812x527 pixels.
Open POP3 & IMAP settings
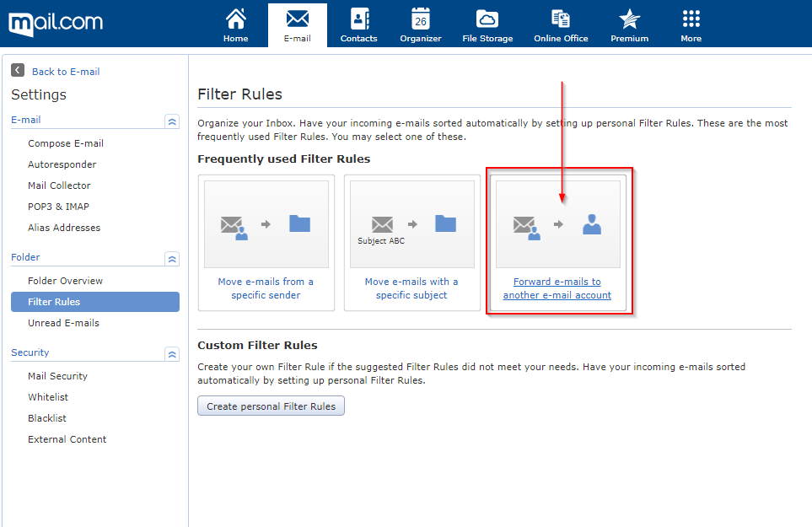coord(58,207)
